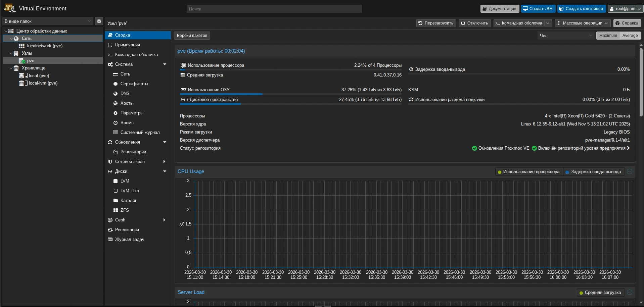644x307 pixels.
Task: Expand the Сетевой экран submenu
Action: 165,162
